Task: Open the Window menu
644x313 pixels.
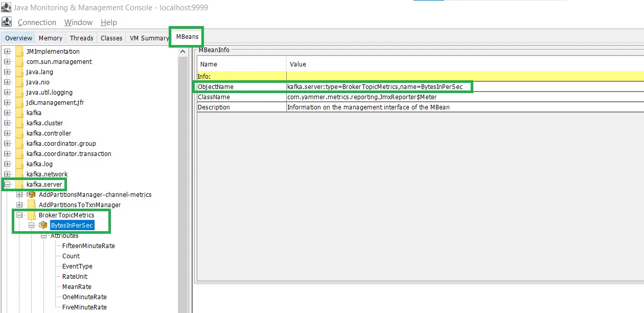Action: pos(78,23)
